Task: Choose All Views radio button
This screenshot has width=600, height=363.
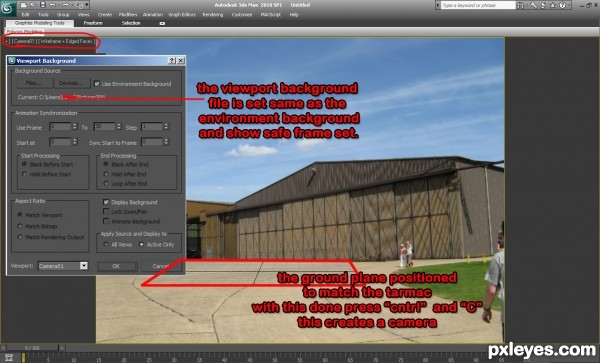Action: 106,244
